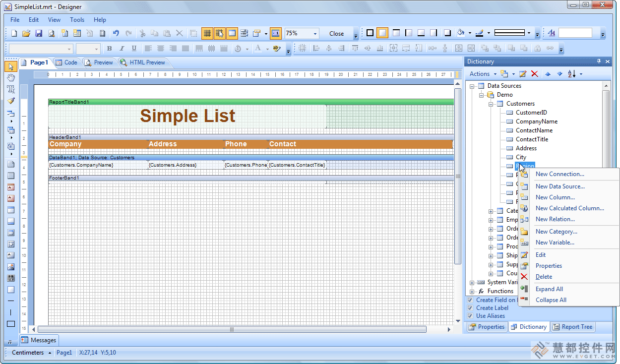The height and width of the screenshot is (364, 620).
Task: Click the Bold formatting icon
Action: [110, 49]
